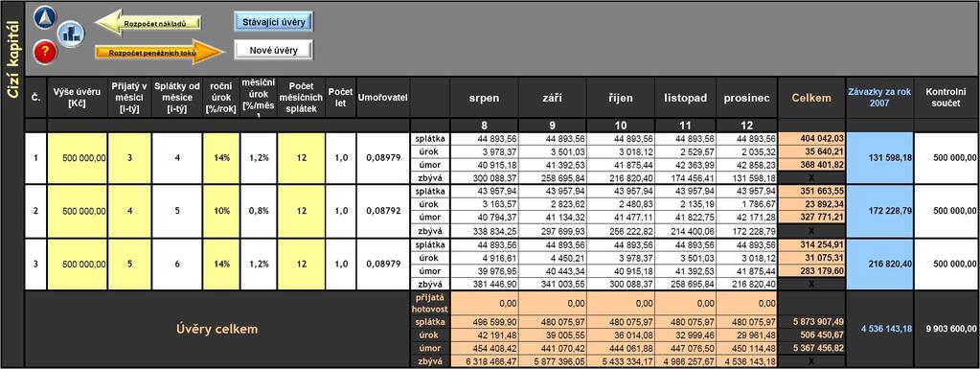Click the blue triangle navigation icon
980x369 pixels.
pos(45,17)
